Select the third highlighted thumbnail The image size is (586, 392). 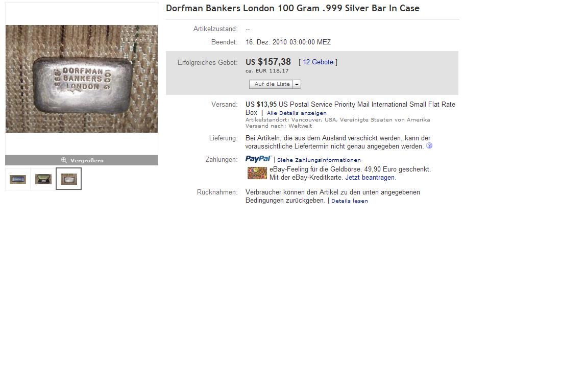[68, 179]
